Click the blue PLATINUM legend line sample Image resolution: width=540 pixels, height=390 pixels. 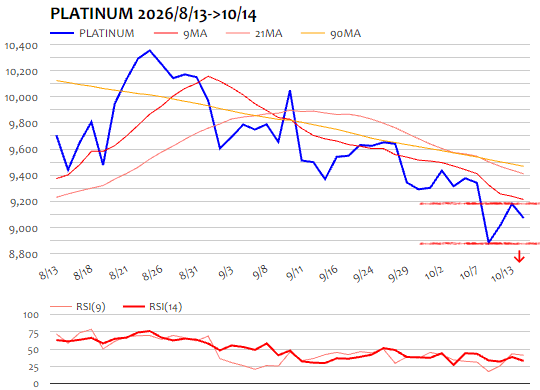[62, 33]
